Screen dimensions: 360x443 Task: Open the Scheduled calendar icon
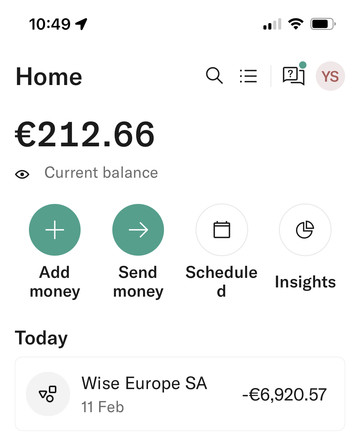[222, 230]
